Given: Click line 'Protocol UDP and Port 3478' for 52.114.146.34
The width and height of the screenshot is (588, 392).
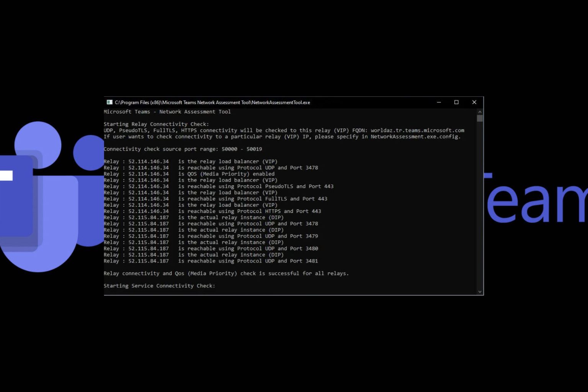Looking at the screenshot, I should (211, 168).
